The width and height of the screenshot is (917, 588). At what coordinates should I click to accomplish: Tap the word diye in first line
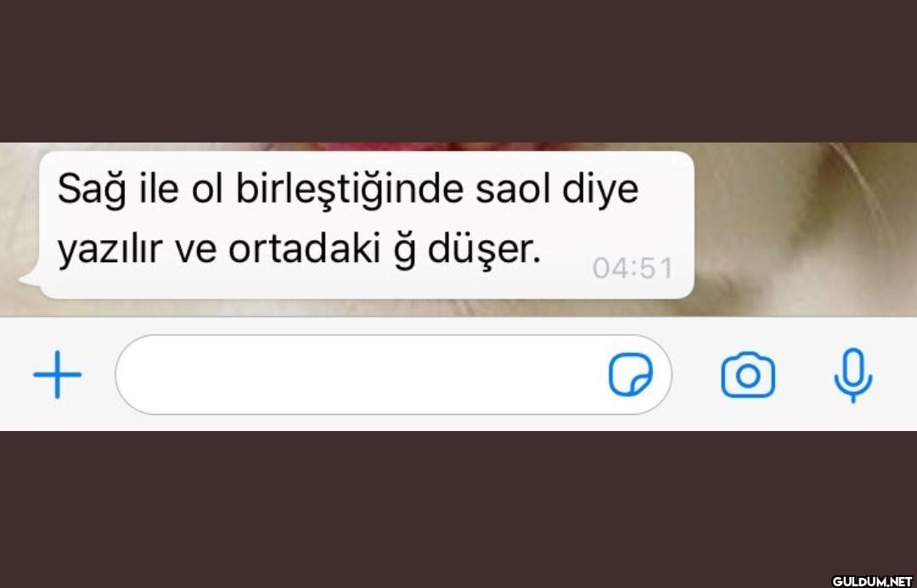tap(600, 191)
